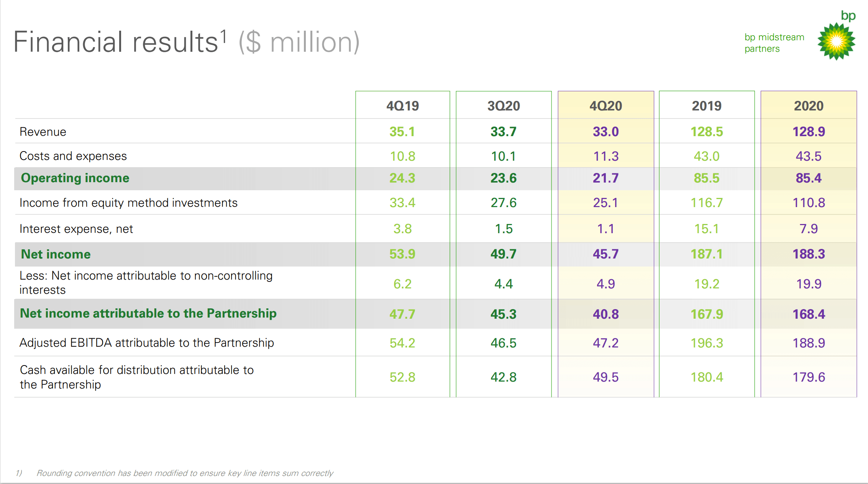868x484 pixels.
Task: Select 4Q19 non-controlling interests value 6.2
Action: click(402, 284)
